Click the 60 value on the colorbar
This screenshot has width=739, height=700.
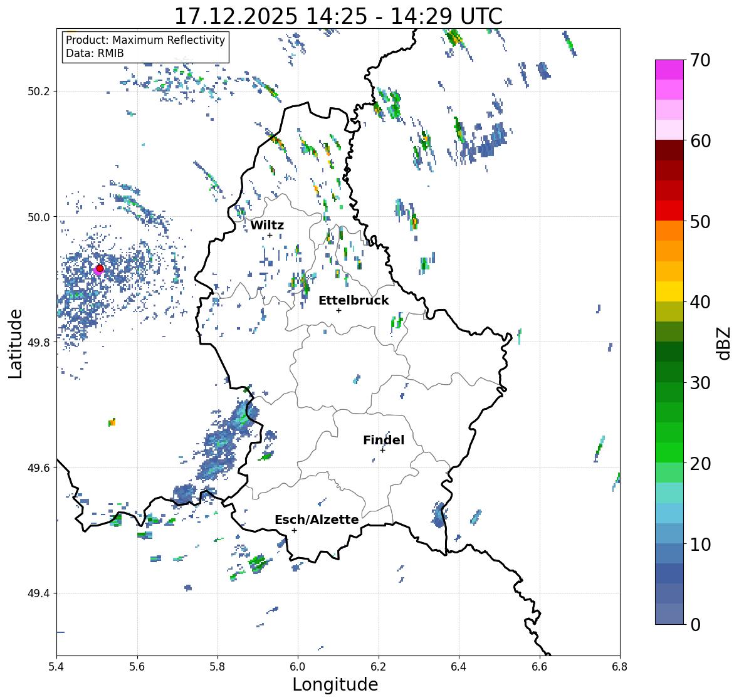tap(700, 141)
